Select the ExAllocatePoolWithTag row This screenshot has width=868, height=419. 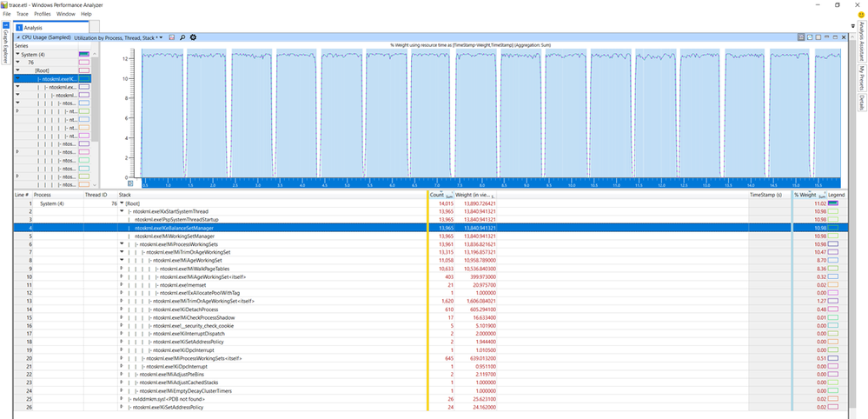[x=429, y=293]
